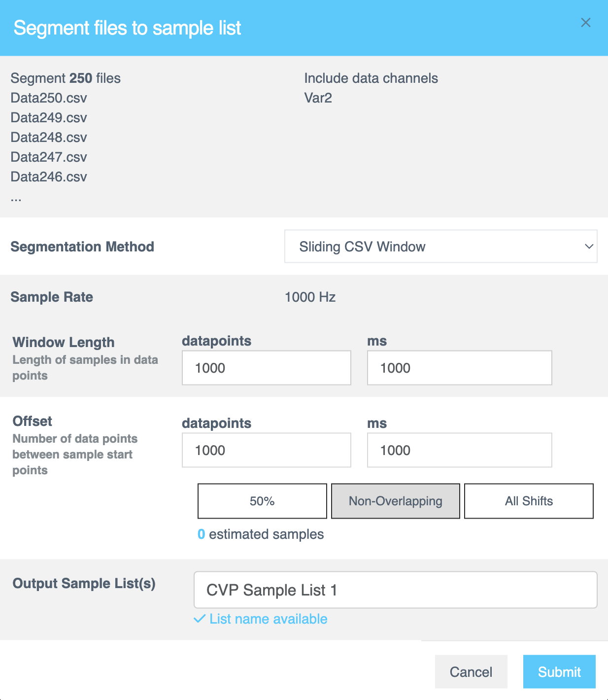Screen dimensions: 608x700
Task: Close the Segment files dialog
Action: [x=585, y=23]
